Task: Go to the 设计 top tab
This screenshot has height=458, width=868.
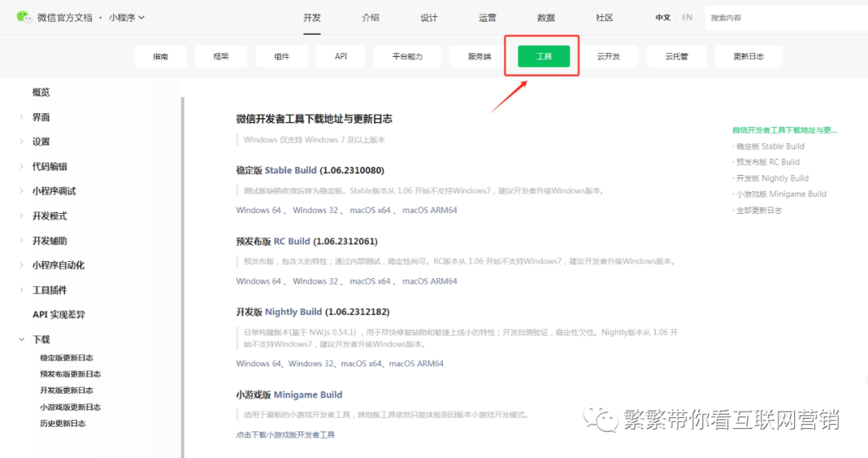Action: (429, 18)
